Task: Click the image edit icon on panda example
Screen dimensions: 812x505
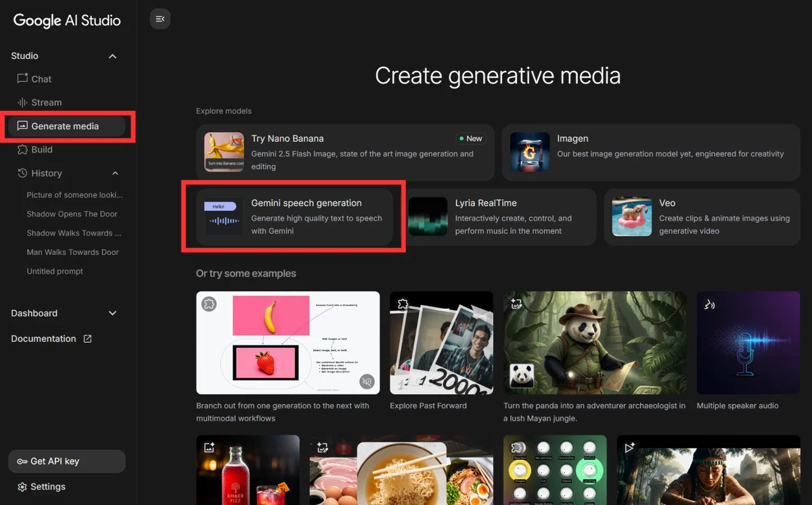Action: pyautogui.click(x=516, y=304)
